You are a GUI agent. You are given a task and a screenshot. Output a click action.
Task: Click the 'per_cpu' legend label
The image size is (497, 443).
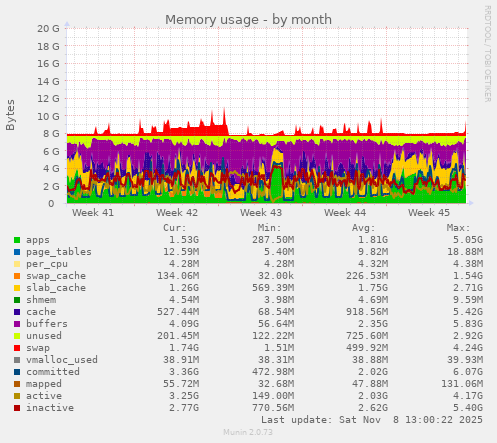coord(47,264)
